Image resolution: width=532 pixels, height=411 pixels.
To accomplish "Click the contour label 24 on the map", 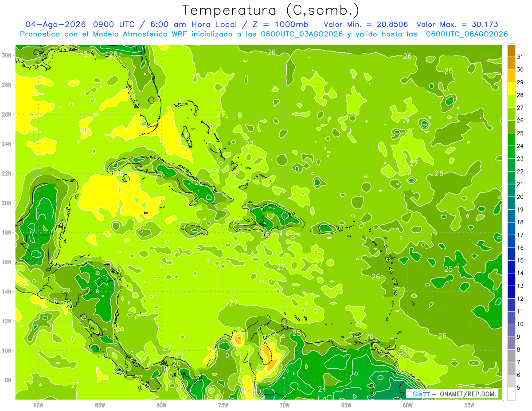I will (322, 389).
